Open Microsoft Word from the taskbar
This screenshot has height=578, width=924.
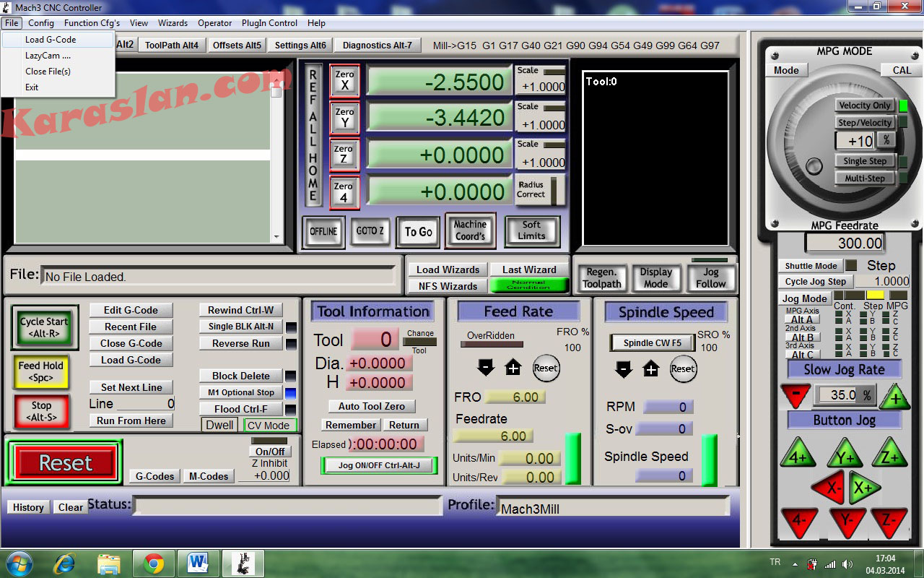click(x=197, y=563)
